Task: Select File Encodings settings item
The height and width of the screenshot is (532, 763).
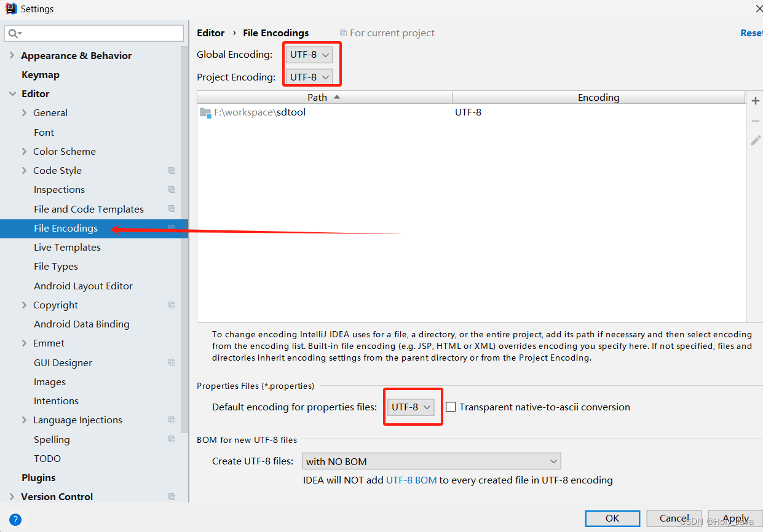Action: 66,229
